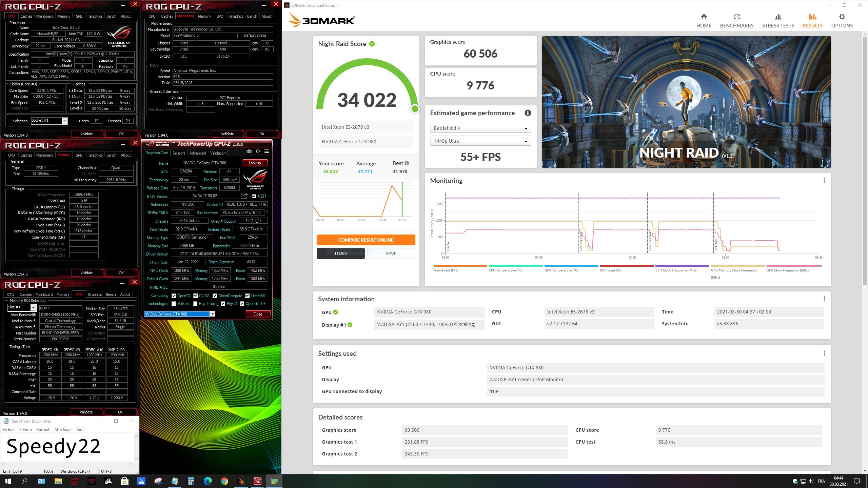Open the System information three-dot menu
The image size is (868, 488).
pyautogui.click(x=824, y=299)
